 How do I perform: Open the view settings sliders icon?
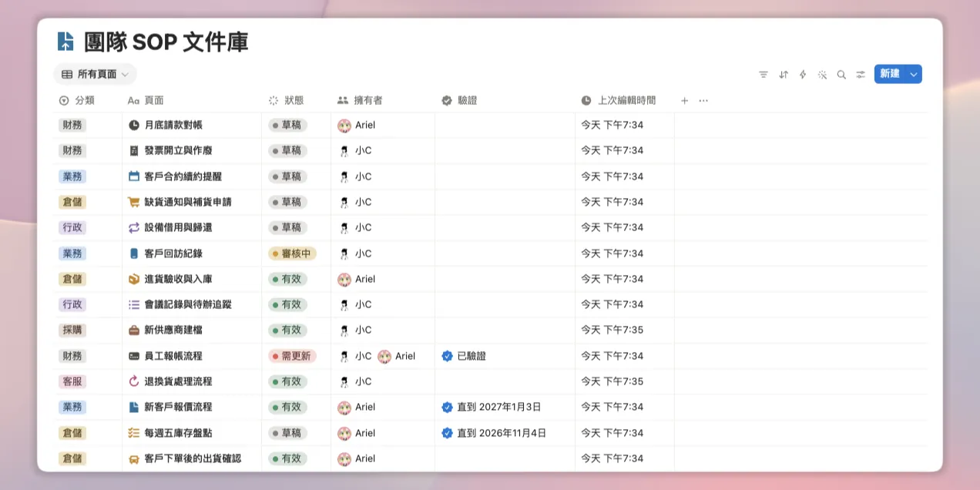(x=861, y=75)
